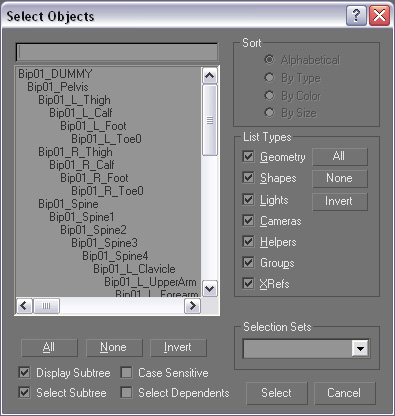Click the list's scroll up arrow
This screenshot has width=395, height=416.
tap(209, 75)
